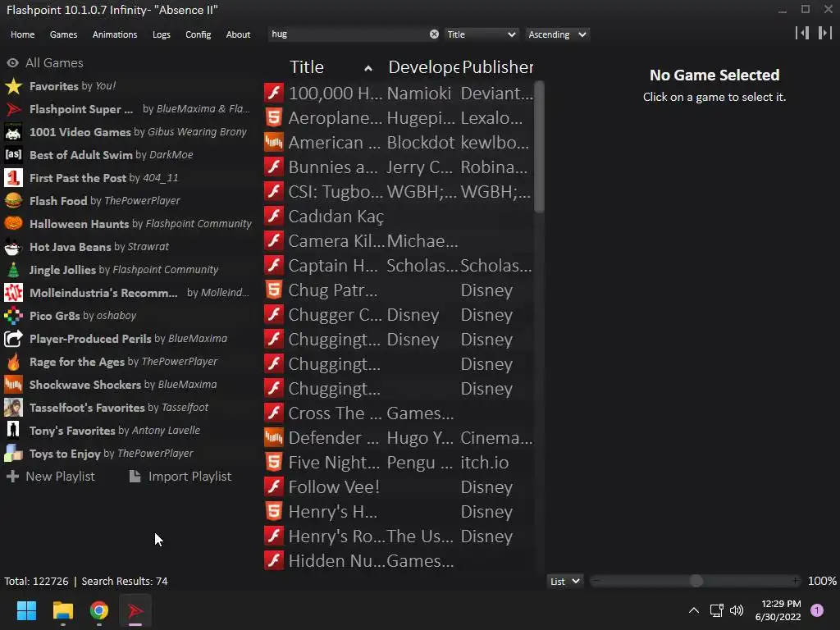Select the 'American ...' Shockwave game row
Viewport: 840px width, 630px height.
click(x=399, y=142)
